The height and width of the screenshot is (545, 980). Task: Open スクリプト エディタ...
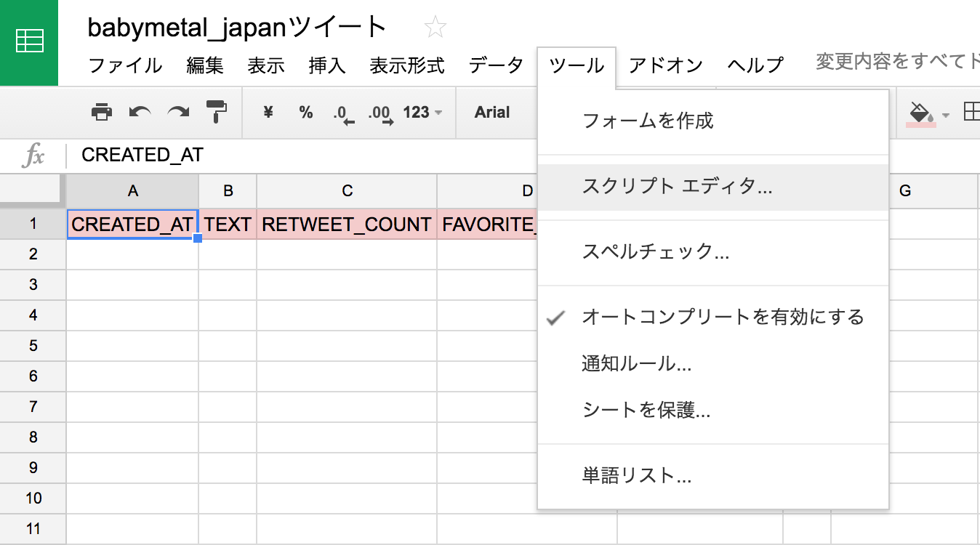click(x=713, y=187)
